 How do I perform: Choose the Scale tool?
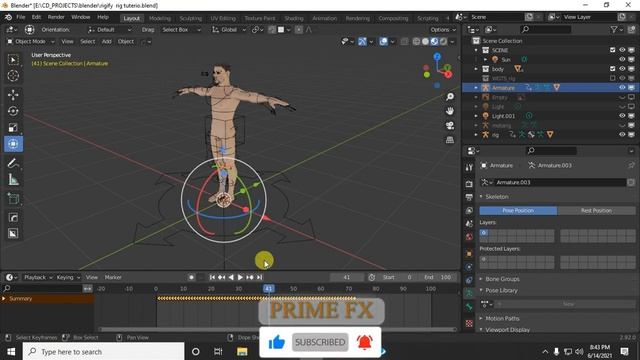13,127
